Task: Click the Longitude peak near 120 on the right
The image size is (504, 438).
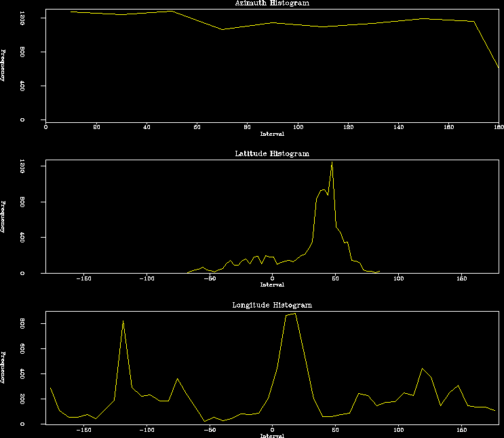Action: coord(422,369)
